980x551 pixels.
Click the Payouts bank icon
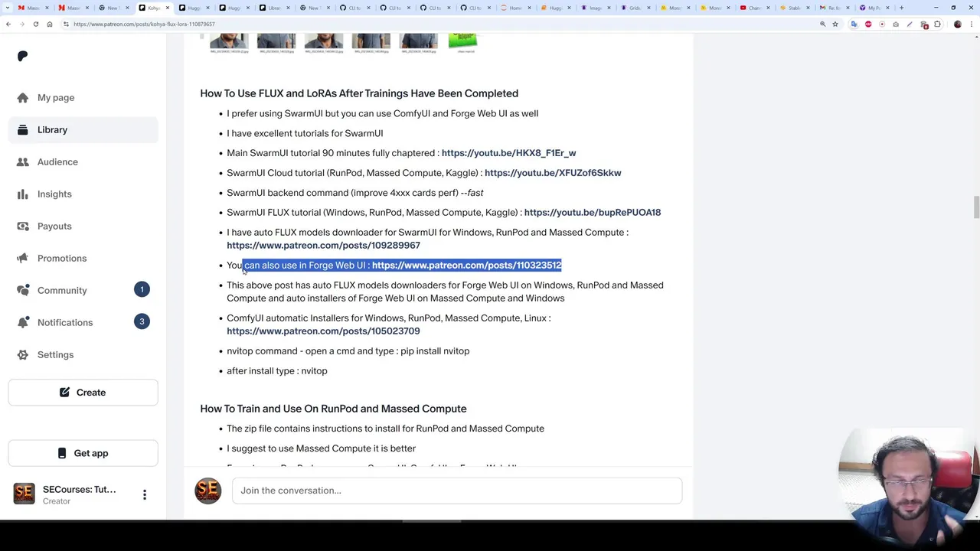pos(23,227)
